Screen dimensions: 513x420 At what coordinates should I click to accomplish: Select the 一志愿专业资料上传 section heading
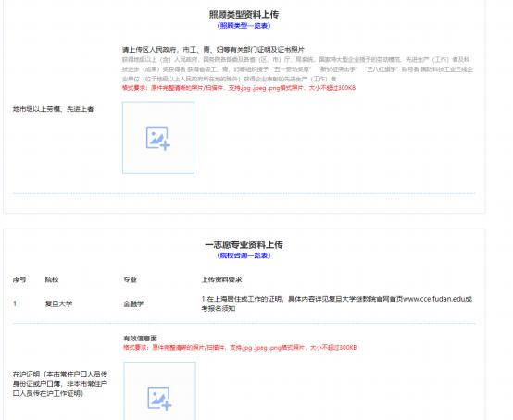[x=244, y=244]
